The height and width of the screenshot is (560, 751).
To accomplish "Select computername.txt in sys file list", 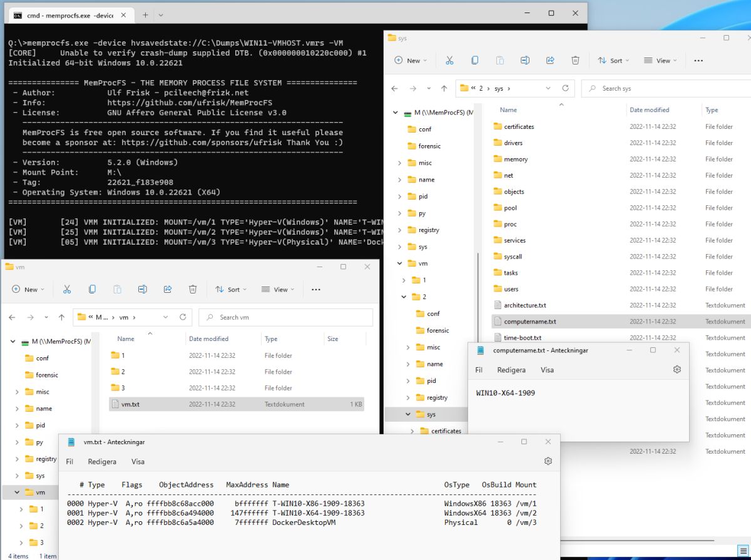I will point(529,322).
